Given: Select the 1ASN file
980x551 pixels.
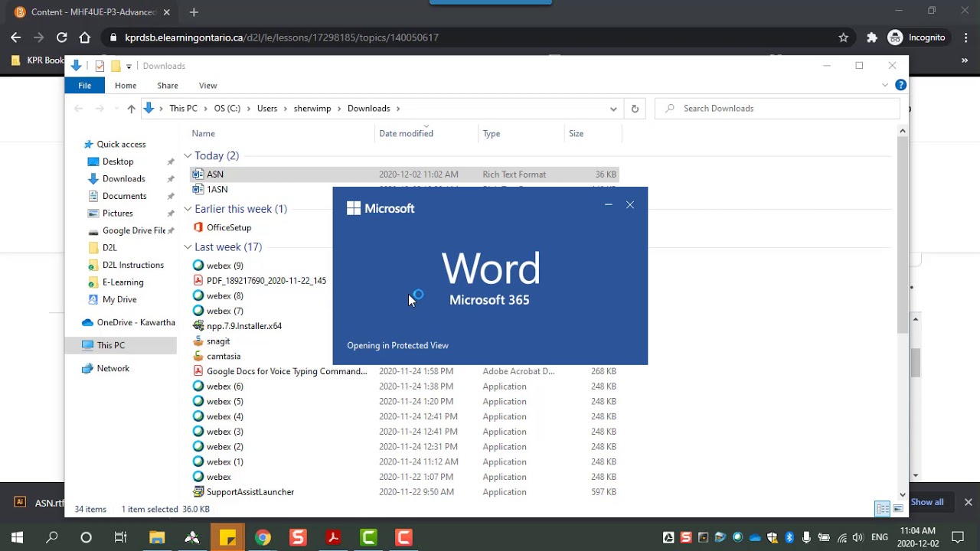Looking at the screenshot, I should click(217, 189).
